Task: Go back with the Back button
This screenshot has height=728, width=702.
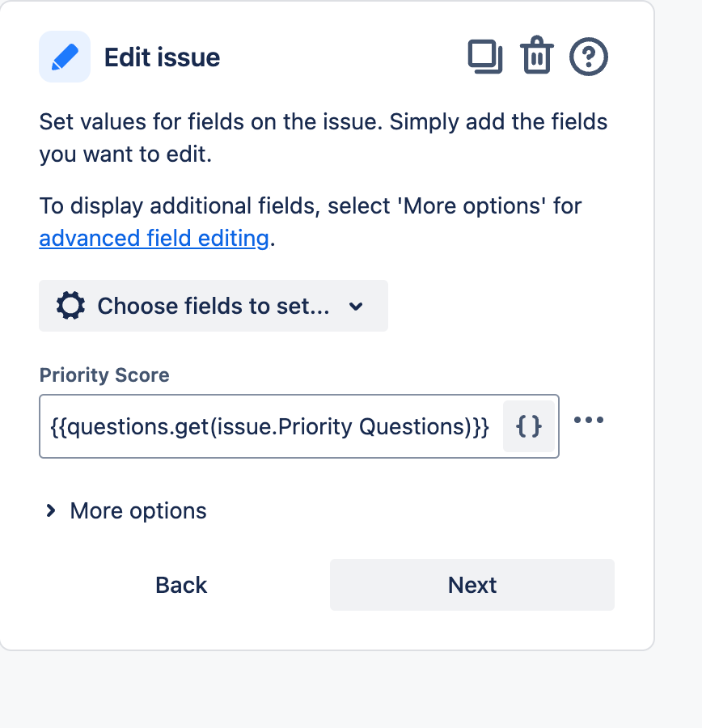Action: click(181, 585)
